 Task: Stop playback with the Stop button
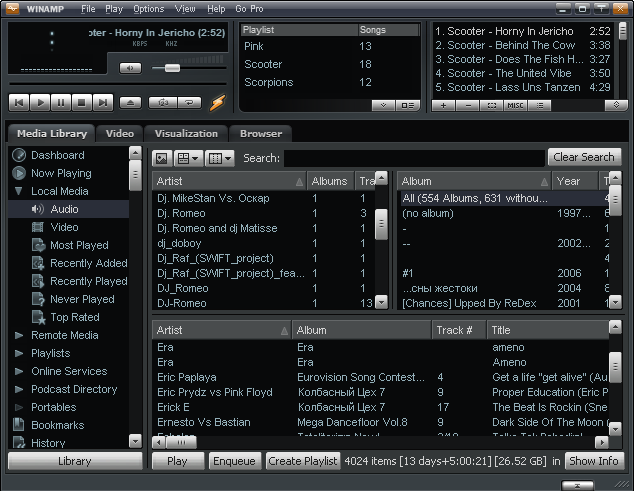point(82,102)
